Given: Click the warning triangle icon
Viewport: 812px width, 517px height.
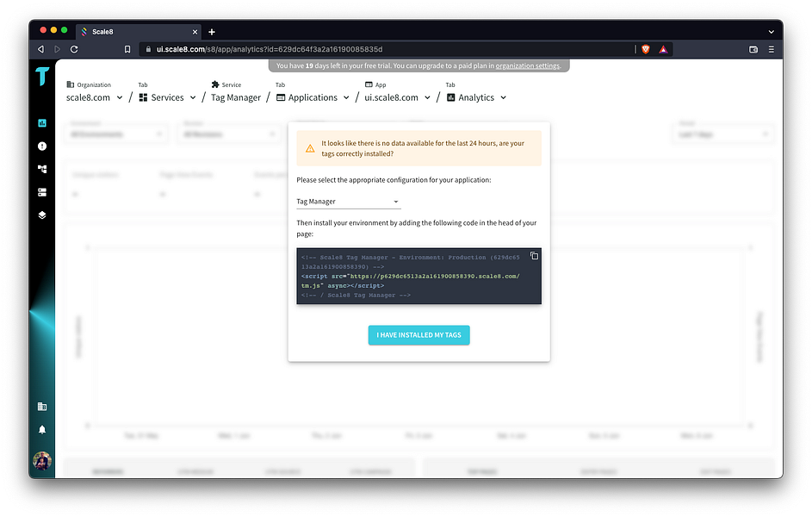Looking at the screenshot, I should pos(310,149).
